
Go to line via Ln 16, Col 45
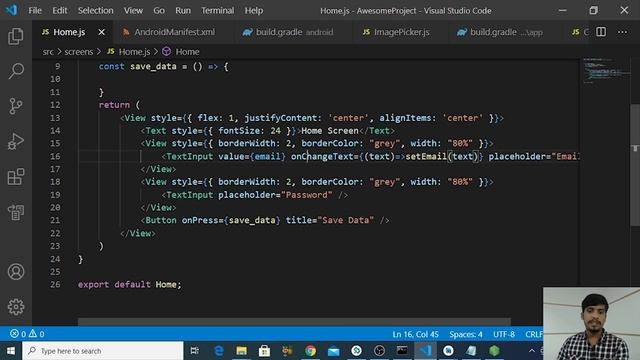click(x=416, y=334)
